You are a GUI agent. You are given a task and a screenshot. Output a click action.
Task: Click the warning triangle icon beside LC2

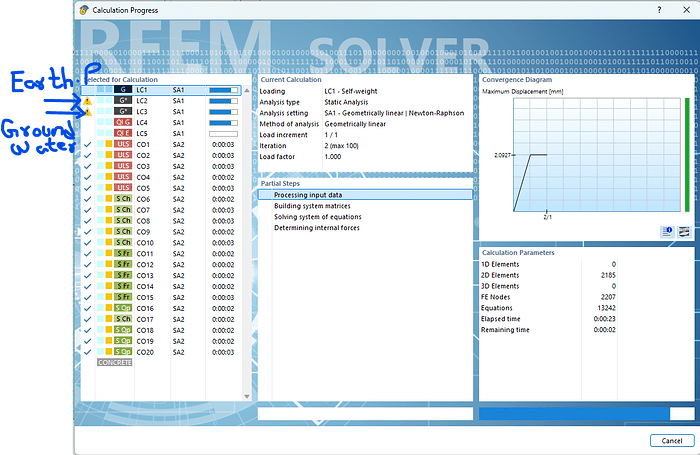tap(88, 101)
